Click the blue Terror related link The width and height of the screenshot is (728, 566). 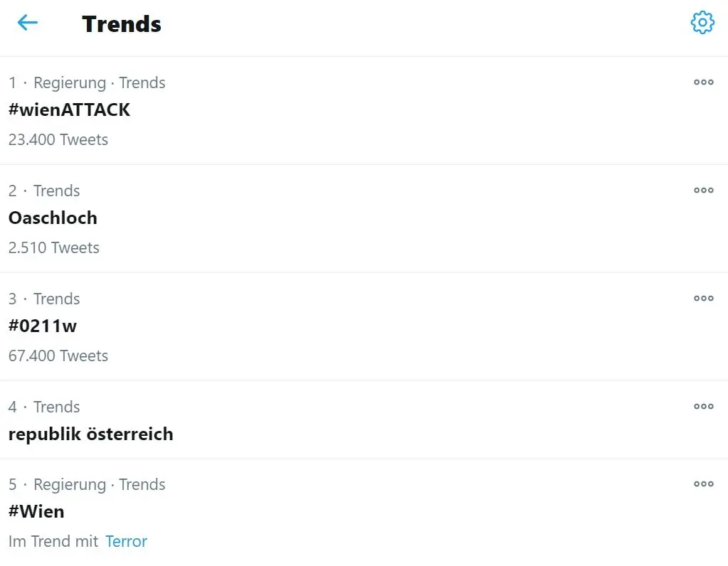click(x=126, y=541)
